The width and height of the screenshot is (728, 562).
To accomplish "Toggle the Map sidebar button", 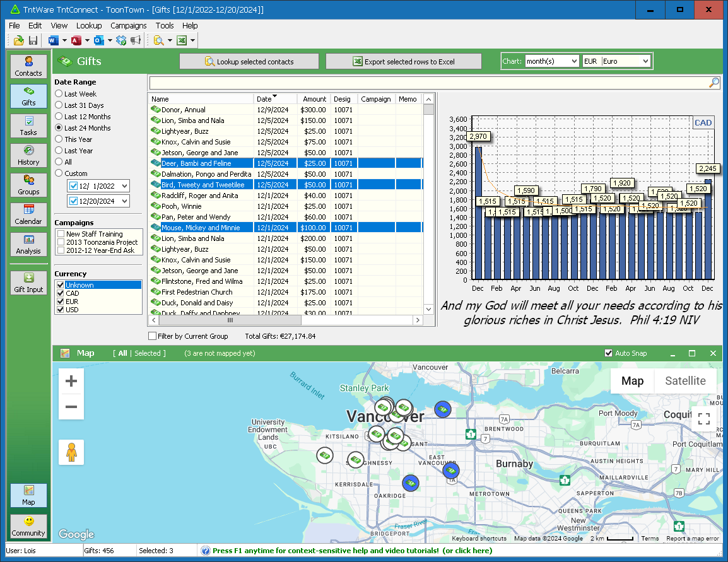I will click(29, 496).
